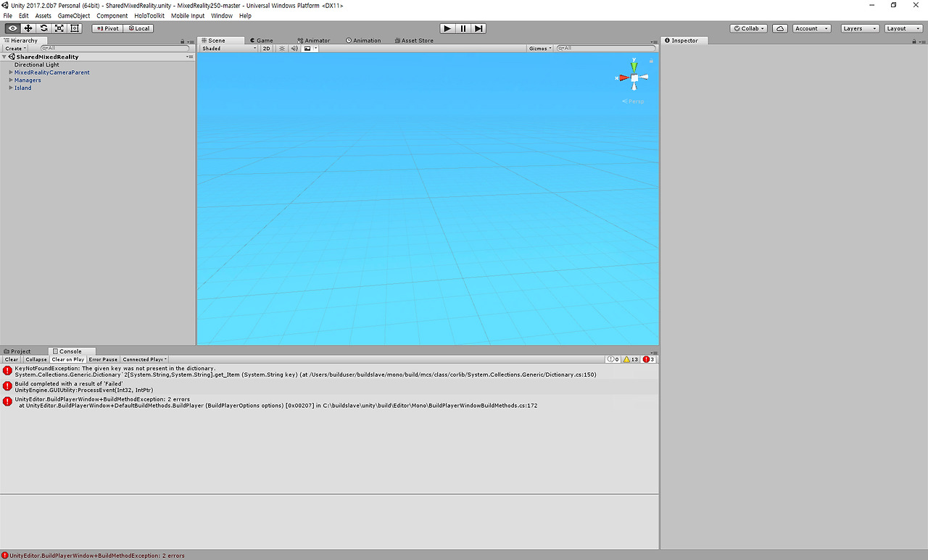Click the Scene view search field
This screenshot has width=928, height=560.
click(x=605, y=49)
